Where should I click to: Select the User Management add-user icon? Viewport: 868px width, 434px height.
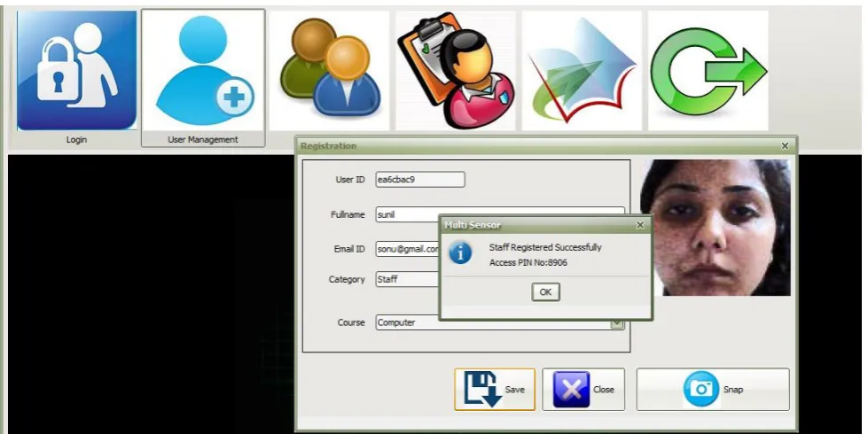pyautogui.click(x=203, y=71)
